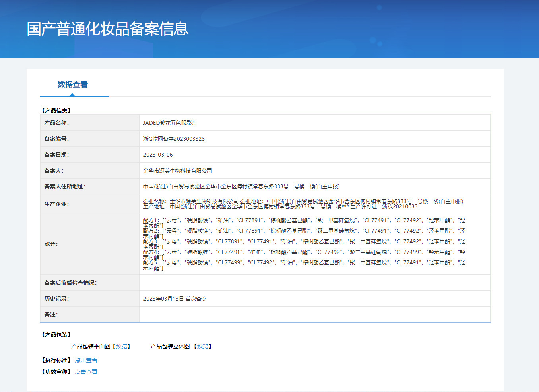The height and width of the screenshot is (392, 539).
Task: Open 预览 for 产品包装立体图
Action: click(x=203, y=346)
